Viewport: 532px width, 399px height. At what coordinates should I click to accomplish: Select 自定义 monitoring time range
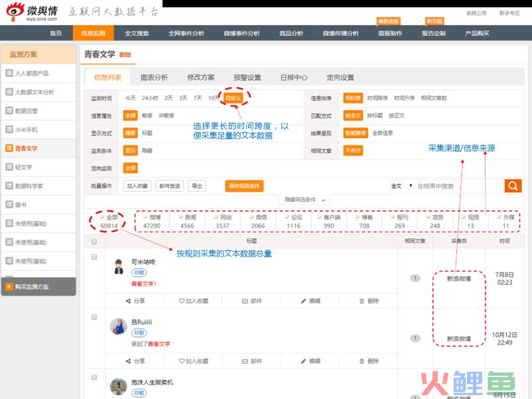tap(233, 98)
